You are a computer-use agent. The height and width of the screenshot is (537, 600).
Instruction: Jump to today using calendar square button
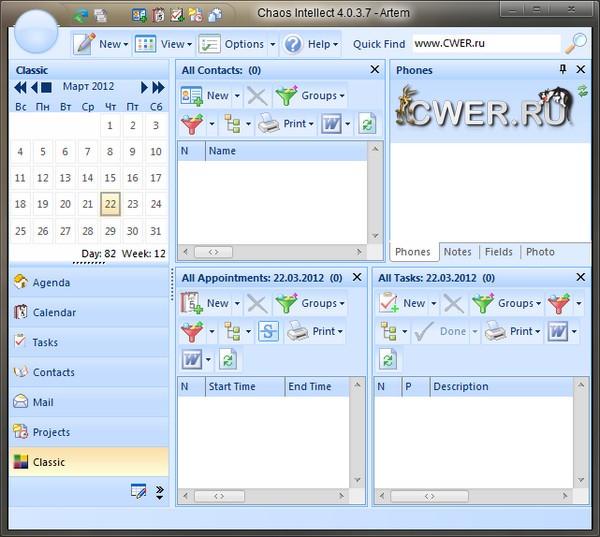pyautogui.click(x=46, y=88)
